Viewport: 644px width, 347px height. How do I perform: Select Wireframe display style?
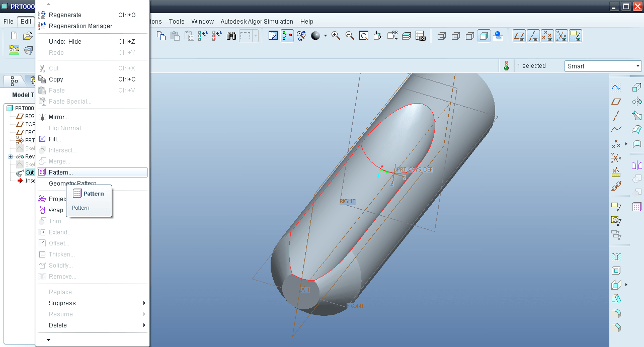pos(442,36)
